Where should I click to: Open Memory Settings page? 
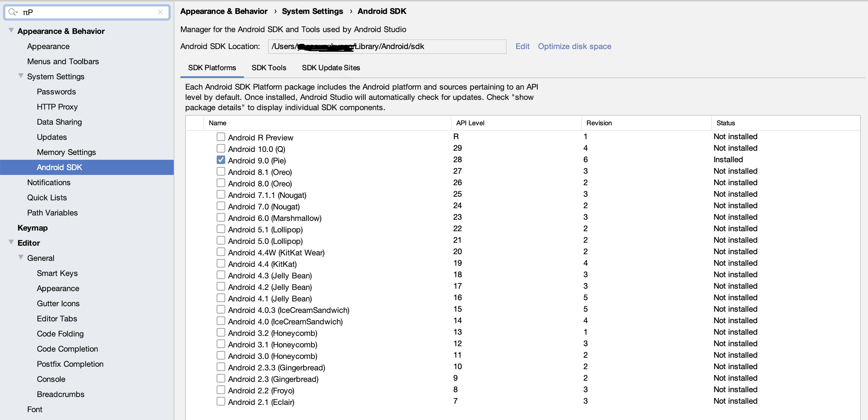click(66, 152)
